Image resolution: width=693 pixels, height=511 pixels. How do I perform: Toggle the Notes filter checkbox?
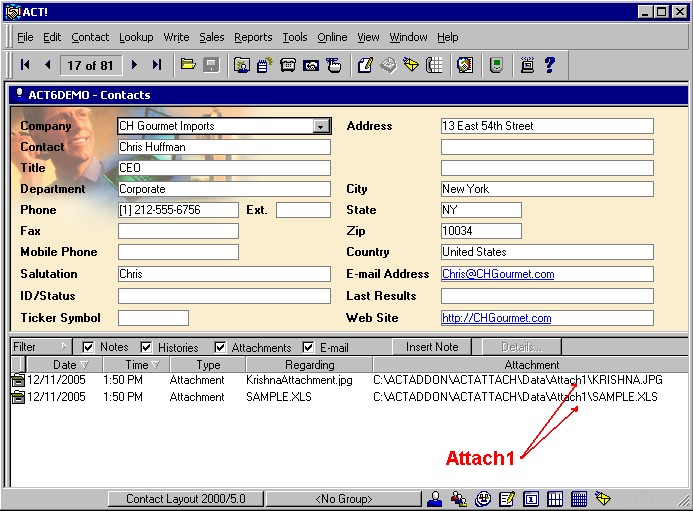click(x=88, y=347)
